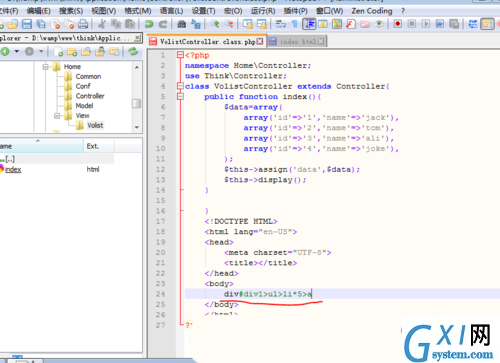Open the 插件(P) menu
Screen dimensions: 500x363
point(295,11)
